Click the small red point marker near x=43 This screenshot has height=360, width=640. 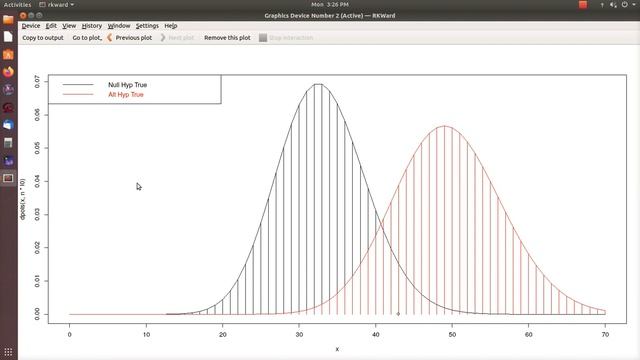point(398,314)
